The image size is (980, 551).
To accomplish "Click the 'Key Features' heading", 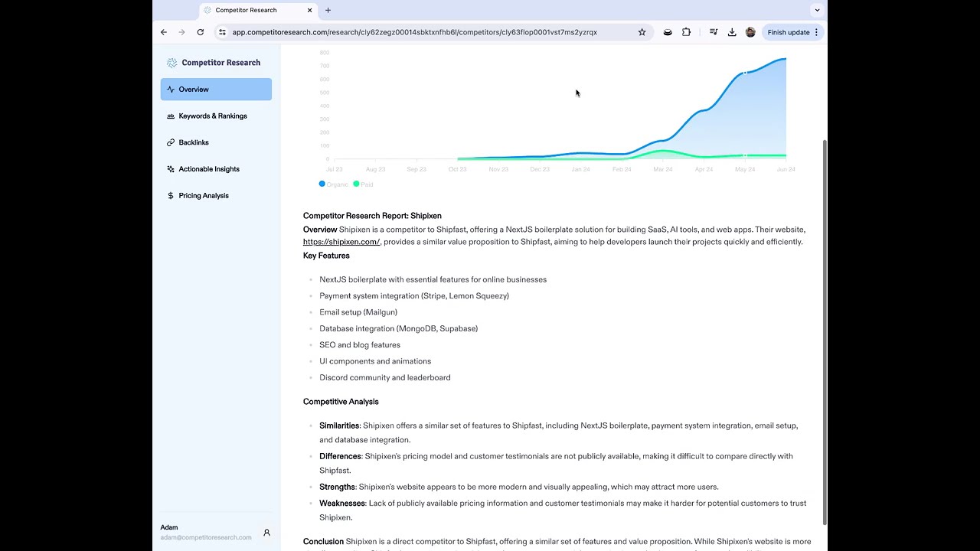I will tap(326, 256).
